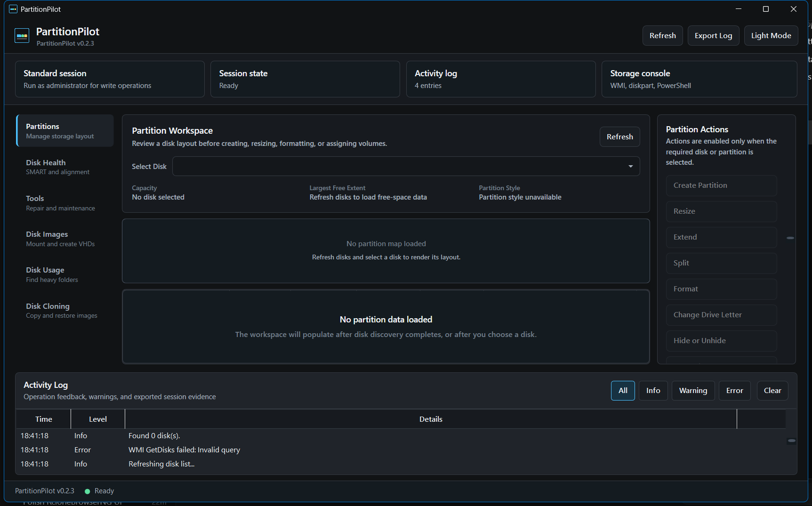
Task: Close the PartitionPilot window
Action: click(793, 9)
